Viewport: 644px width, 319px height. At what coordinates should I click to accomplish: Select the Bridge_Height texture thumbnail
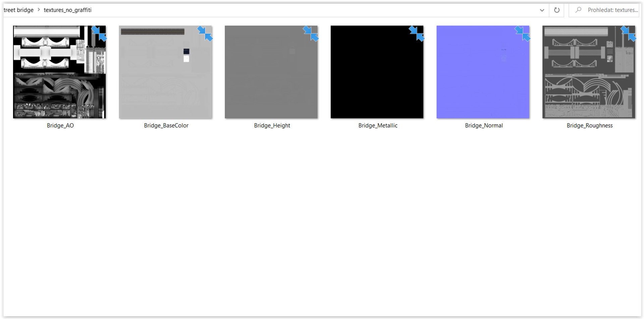tap(271, 72)
